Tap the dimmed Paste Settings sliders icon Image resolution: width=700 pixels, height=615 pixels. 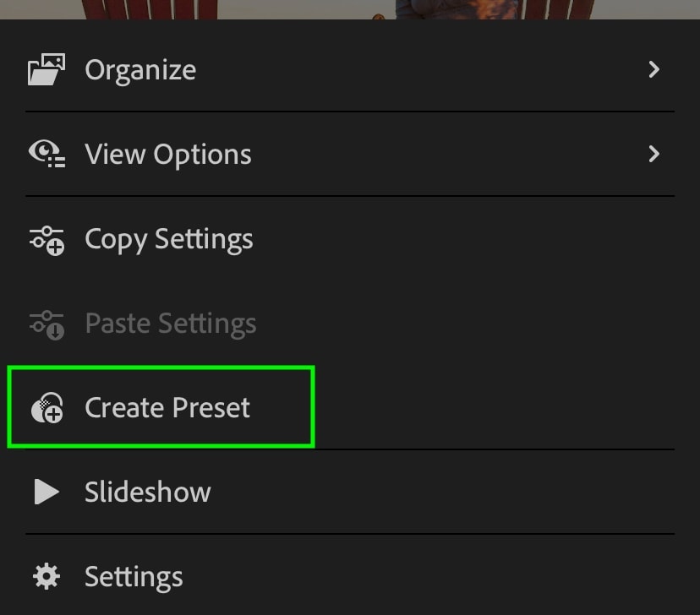[x=46, y=325]
